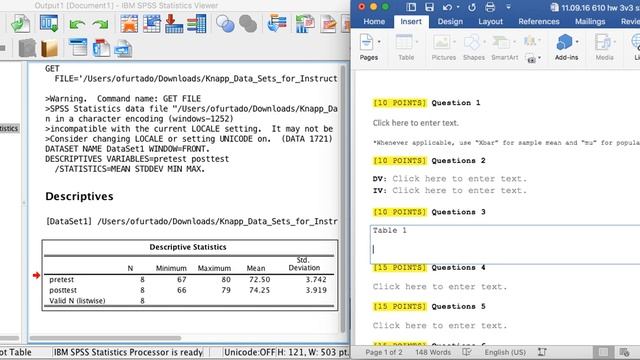Open the References tab in Word
The height and width of the screenshot is (360, 640).
(538, 21)
